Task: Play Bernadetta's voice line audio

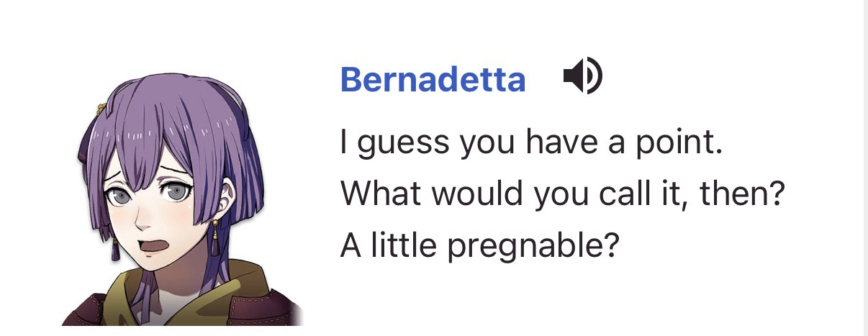Action: point(582,77)
